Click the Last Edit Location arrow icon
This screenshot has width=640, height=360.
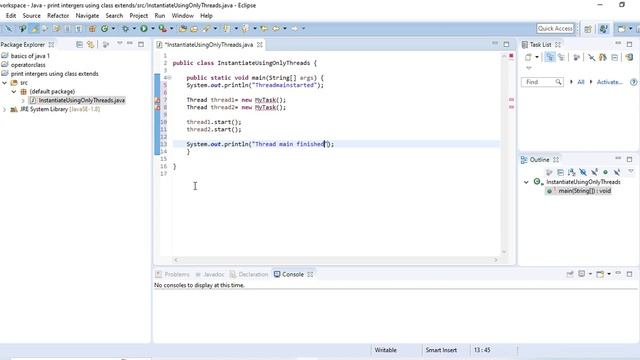[x=264, y=29]
